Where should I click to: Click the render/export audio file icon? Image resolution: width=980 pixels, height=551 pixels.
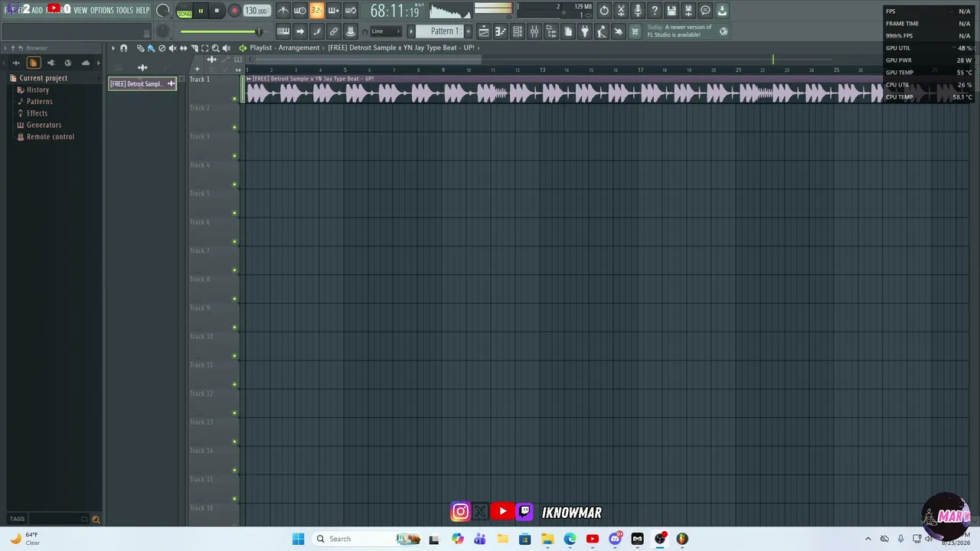pos(688,11)
